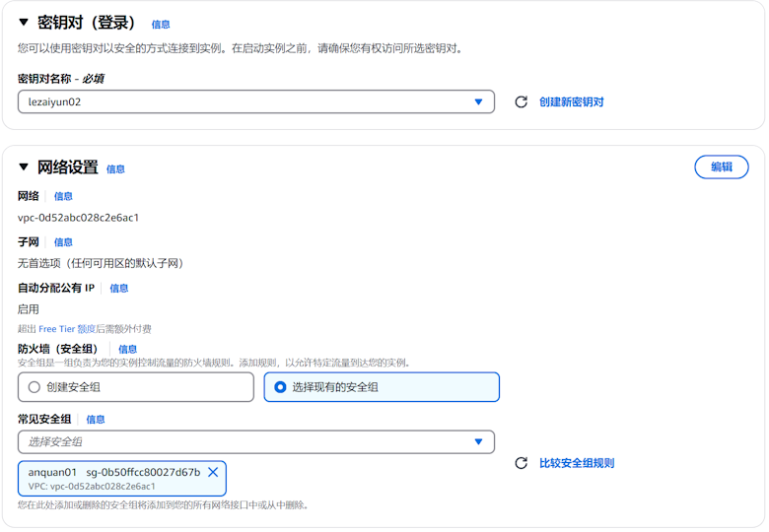This screenshot has width=769, height=532.
Task: Select the 选择现有的安全组 radio option
Action: pyautogui.click(x=280, y=387)
